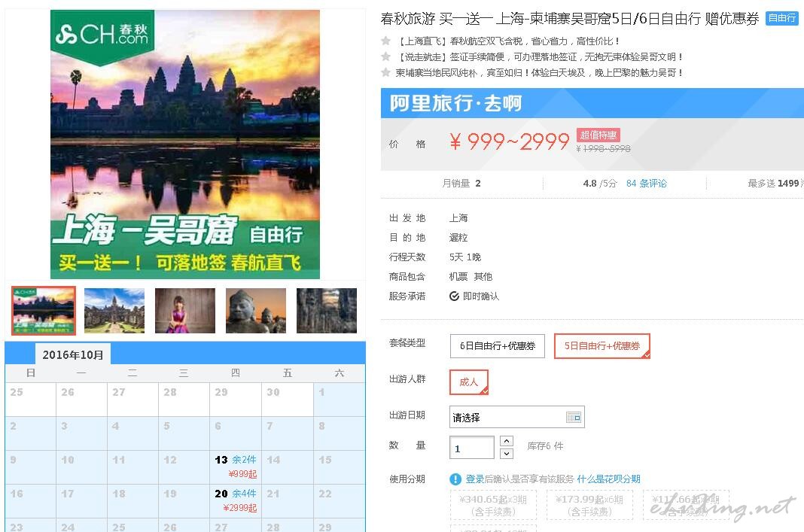Click the 登录 login link
This screenshot has width=804, height=532.
coord(475,479)
